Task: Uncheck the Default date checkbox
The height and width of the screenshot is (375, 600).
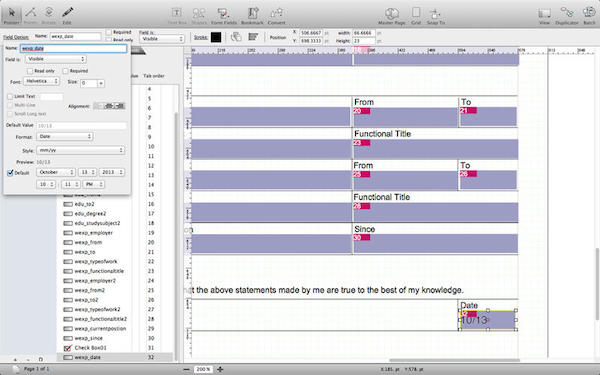Action: tap(10, 173)
